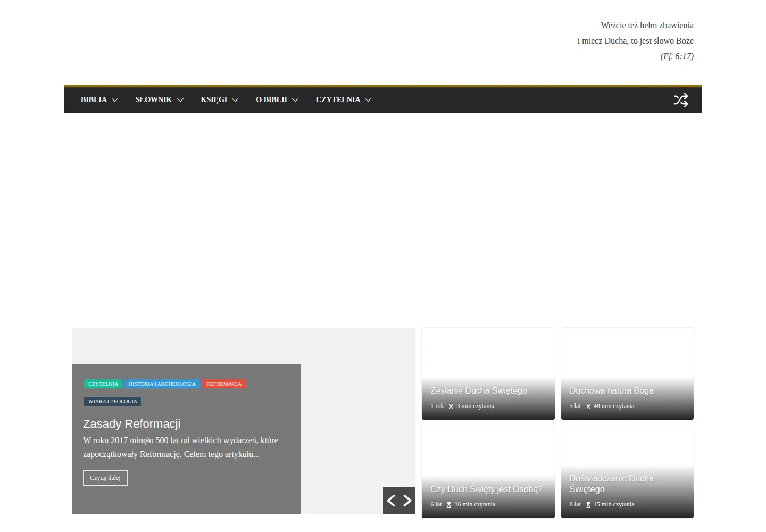Click the quote Weźcie też hełm zbawienia
766x532 pixels.
pos(647,26)
